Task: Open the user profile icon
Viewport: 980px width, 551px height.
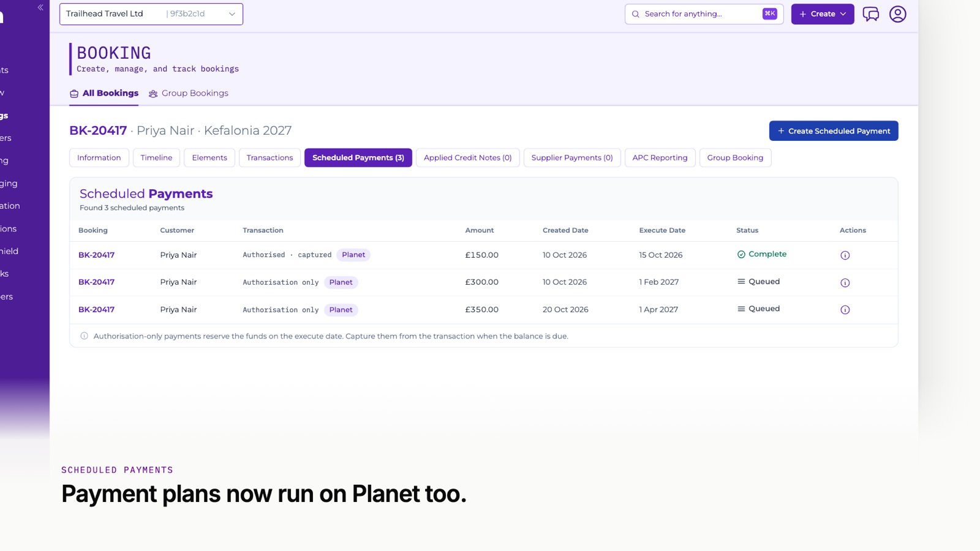Action: pos(897,14)
